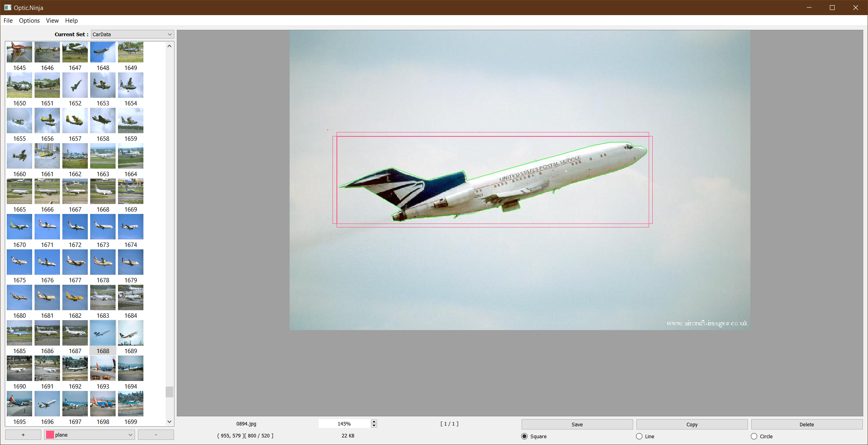Select thumbnail 1666
The image size is (868, 445).
point(47,191)
